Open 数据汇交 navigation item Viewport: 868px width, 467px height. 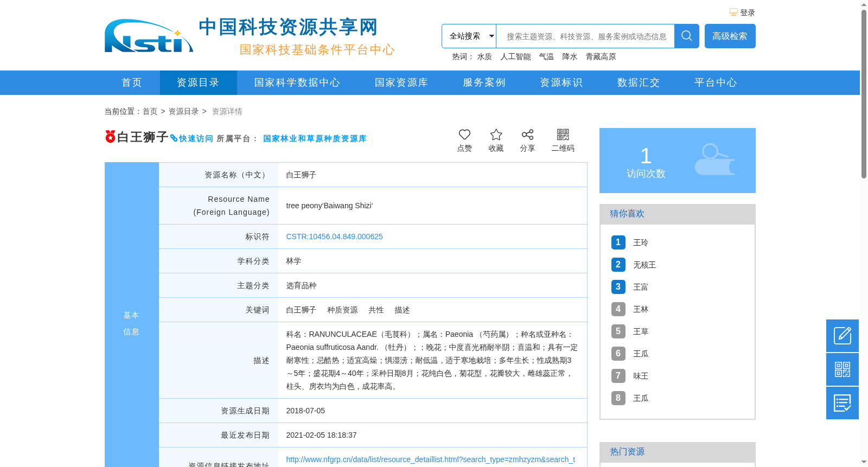pyautogui.click(x=639, y=82)
